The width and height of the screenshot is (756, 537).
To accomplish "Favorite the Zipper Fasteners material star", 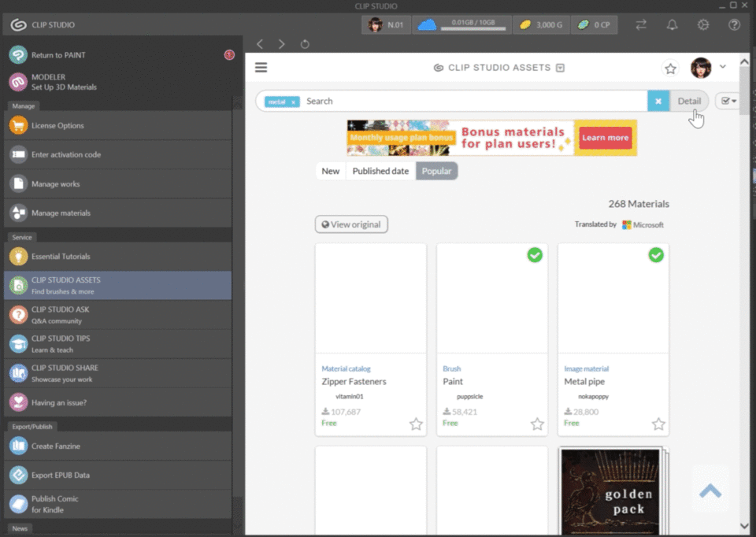I will click(x=416, y=424).
